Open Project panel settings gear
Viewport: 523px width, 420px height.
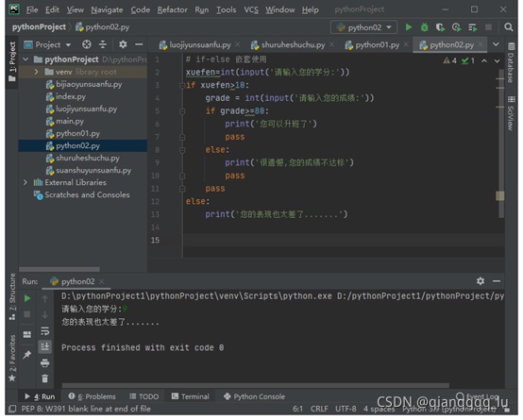click(x=123, y=44)
